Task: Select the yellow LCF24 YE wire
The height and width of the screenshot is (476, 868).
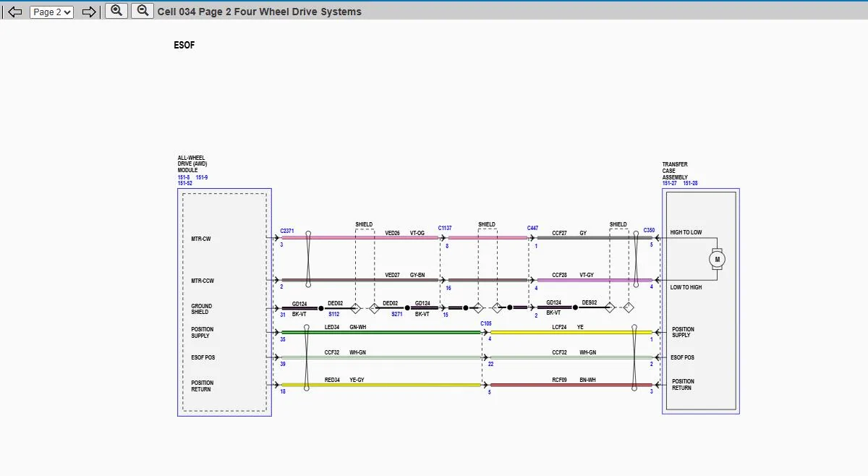Action: 571,333
